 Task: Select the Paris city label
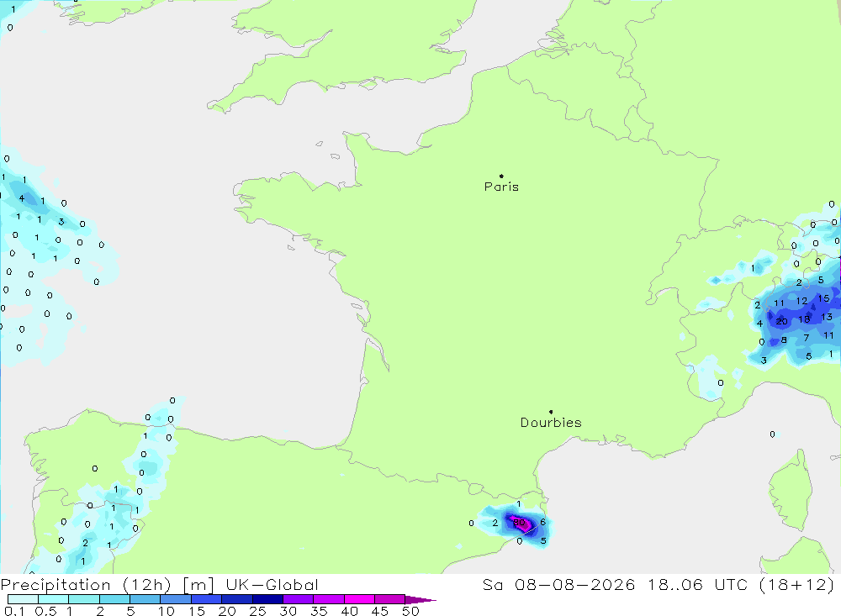[501, 187]
